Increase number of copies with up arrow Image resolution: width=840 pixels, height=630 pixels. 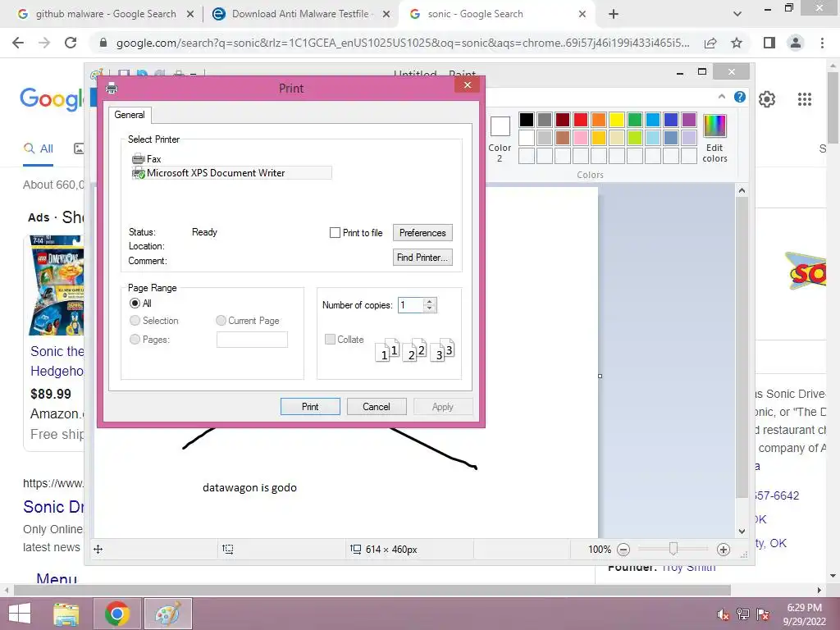coord(429,302)
